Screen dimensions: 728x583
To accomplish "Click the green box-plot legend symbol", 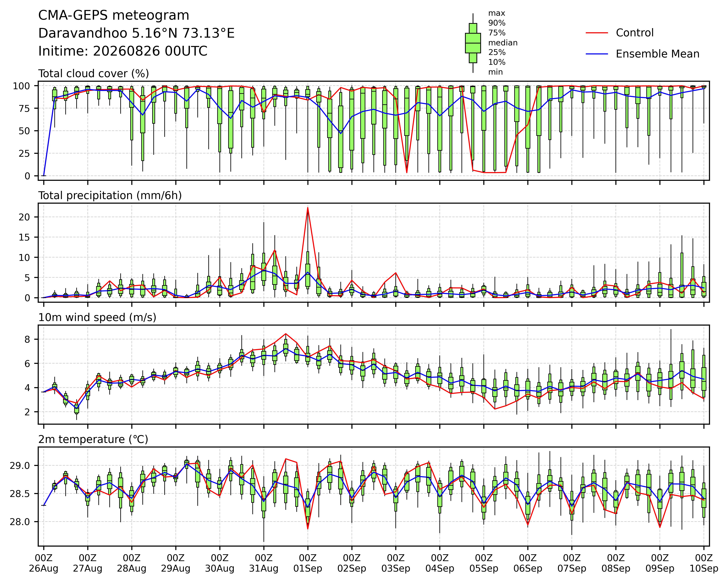I will point(473,43).
